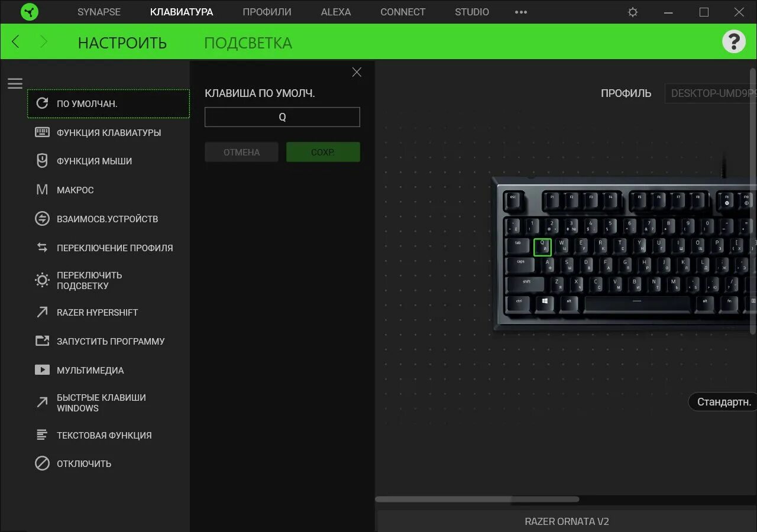Click the keyboard function icon
757x532 pixels.
pos(42,132)
